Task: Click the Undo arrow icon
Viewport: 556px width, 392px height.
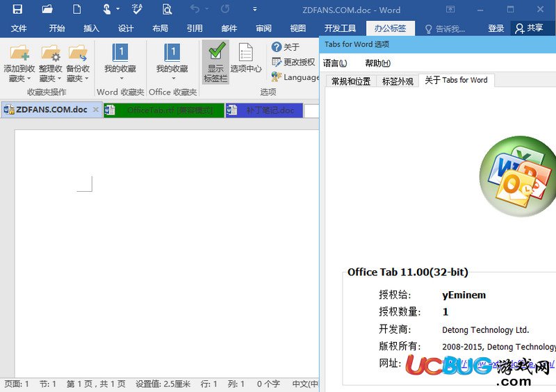Action: 195,9
